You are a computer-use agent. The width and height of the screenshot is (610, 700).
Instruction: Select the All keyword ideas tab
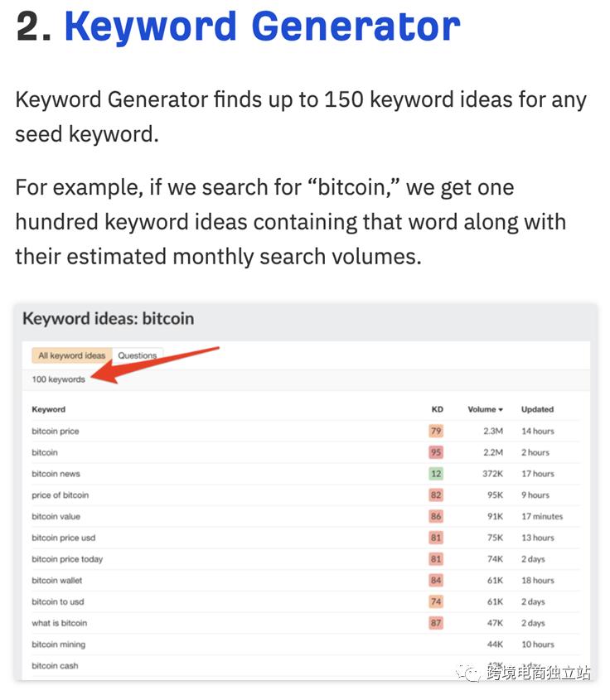(x=72, y=355)
